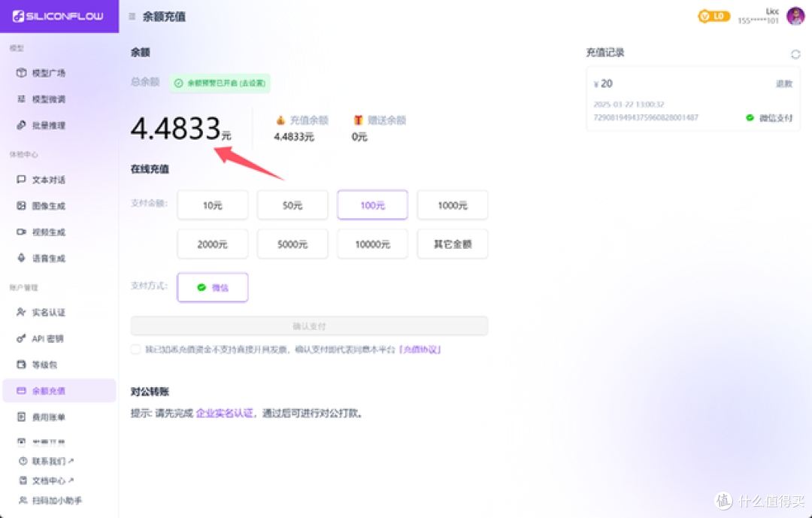Click the 等级包 package icon
This screenshot has width=812, height=518.
pyautogui.click(x=21, y=364)
